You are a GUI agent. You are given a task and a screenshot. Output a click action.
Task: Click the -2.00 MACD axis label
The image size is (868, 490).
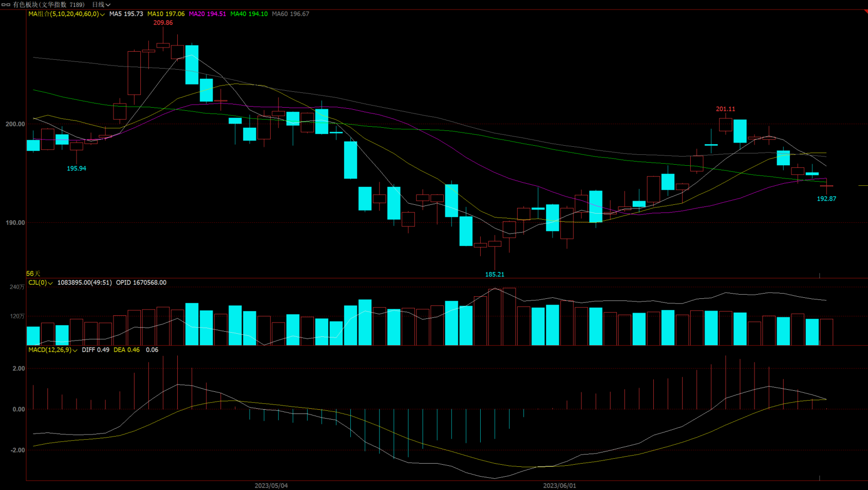[17, 450]
